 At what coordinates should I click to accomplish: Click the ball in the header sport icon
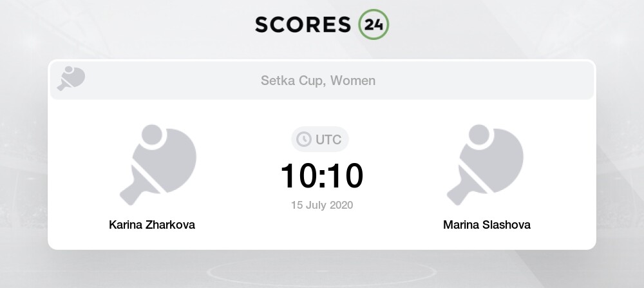pos(69,70)
